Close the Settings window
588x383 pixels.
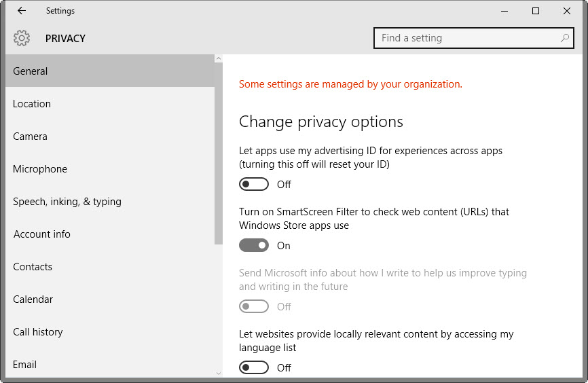coord(567,11)
